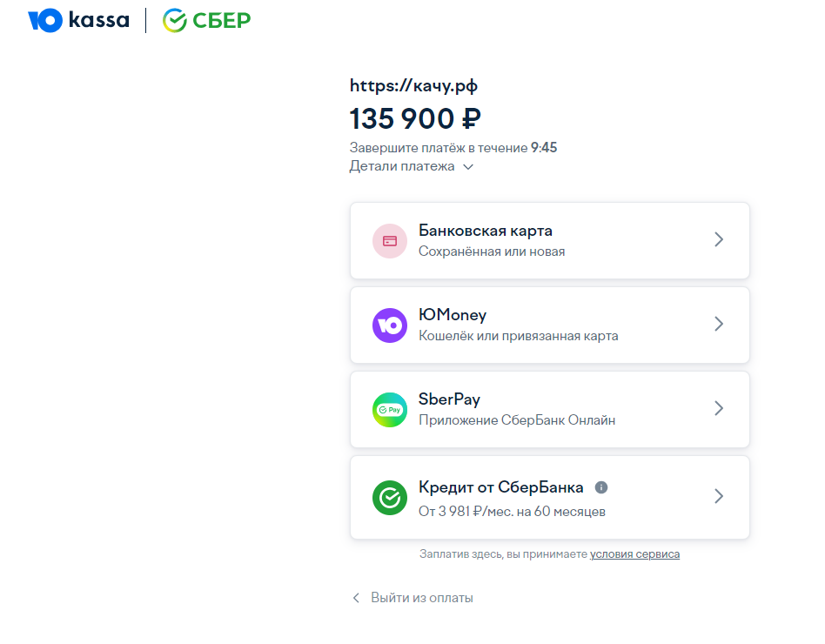This screenshot has height=644, width=825.
Task: Open the условия сервиса link
Action: (634, 554)
